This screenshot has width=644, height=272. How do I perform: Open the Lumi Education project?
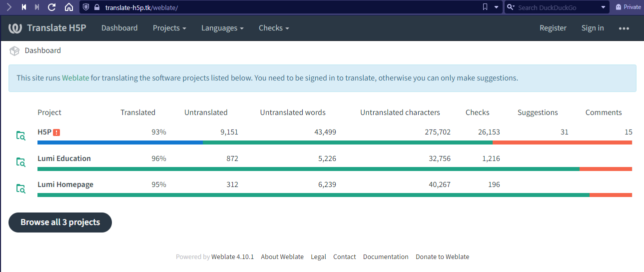[x=64, y=158]
